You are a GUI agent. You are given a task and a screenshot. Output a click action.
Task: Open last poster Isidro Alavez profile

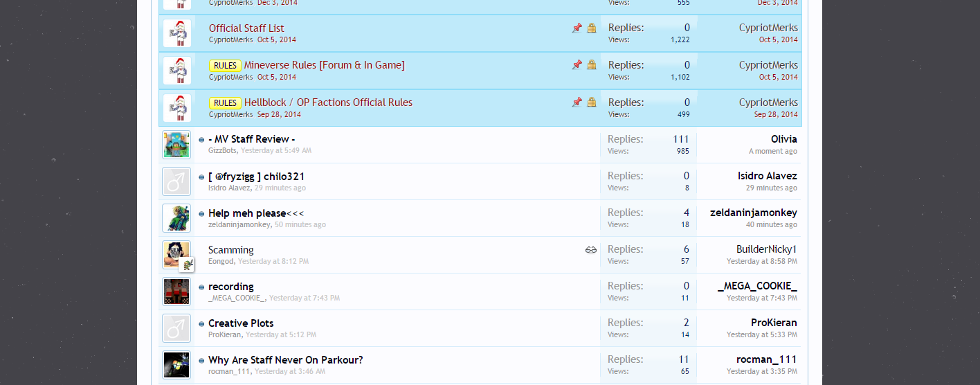pyautogui.click(x=768, y=176)
